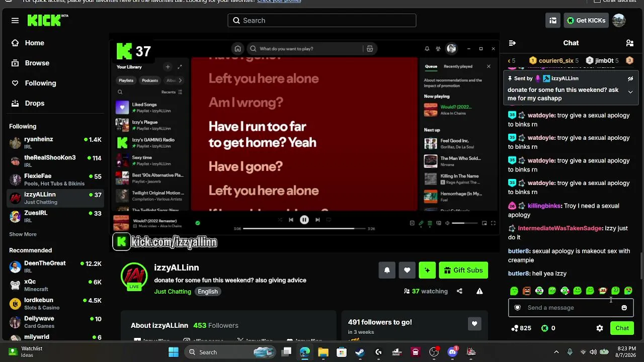The width and height of the screenshot is (644, 362).
Task: Click the Spotify song progress bar
Action: pyautogui.click(x=304, y=229)
